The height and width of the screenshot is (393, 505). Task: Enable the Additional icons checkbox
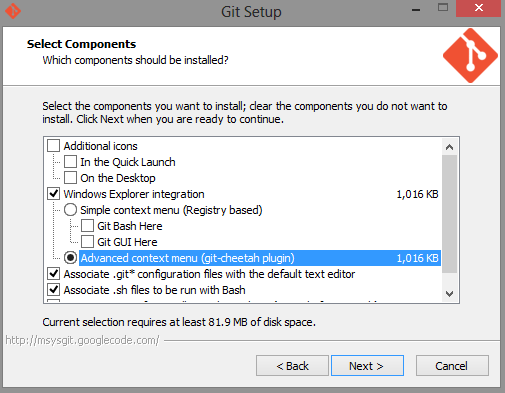53,146
